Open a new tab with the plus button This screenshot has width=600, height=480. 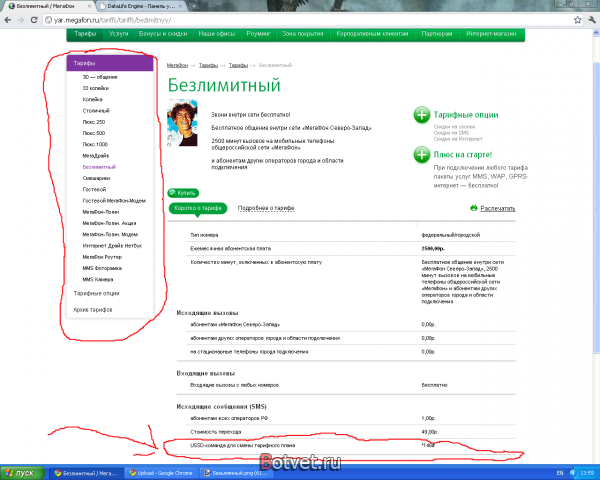[194, 6]
